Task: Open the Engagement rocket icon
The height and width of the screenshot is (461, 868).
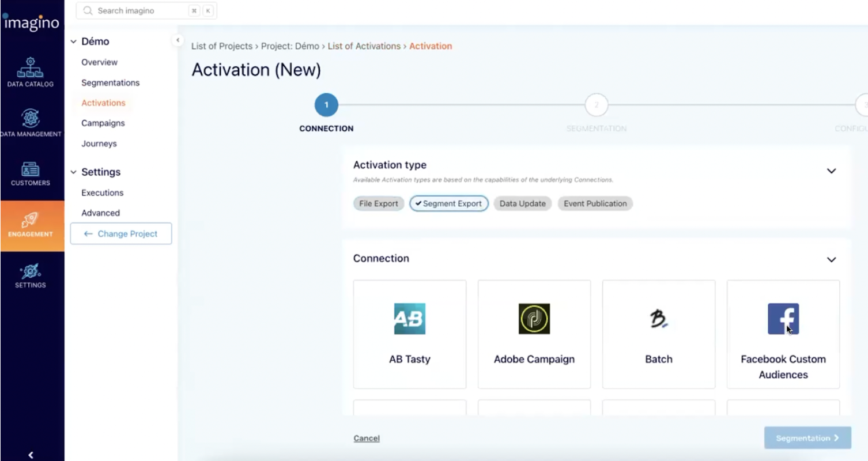Action: 30,220
